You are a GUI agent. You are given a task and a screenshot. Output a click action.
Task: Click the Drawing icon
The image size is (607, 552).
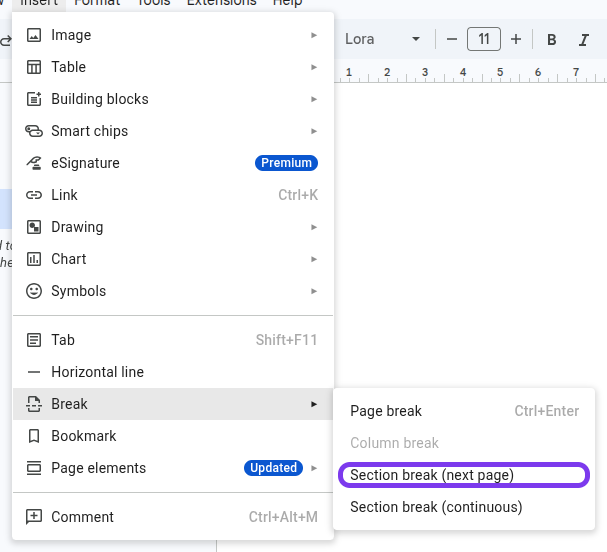(x=34, y=227)
